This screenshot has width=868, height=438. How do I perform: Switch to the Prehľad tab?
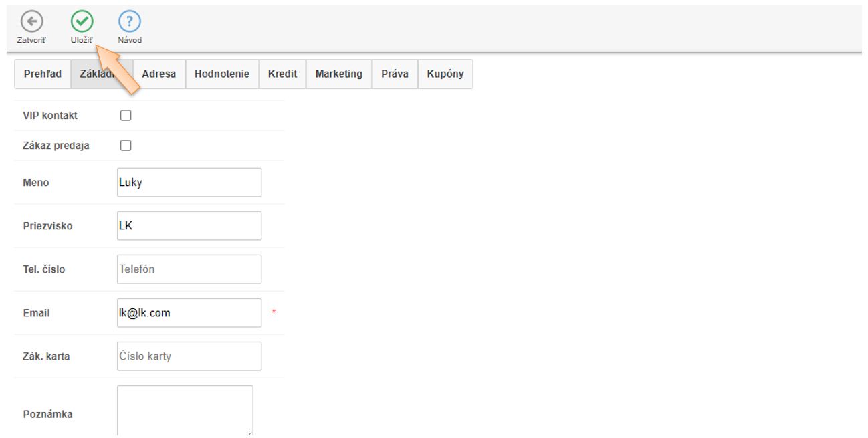point(43,74)
